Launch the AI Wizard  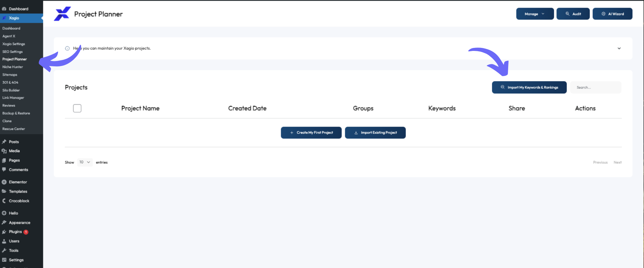(612, 14)
